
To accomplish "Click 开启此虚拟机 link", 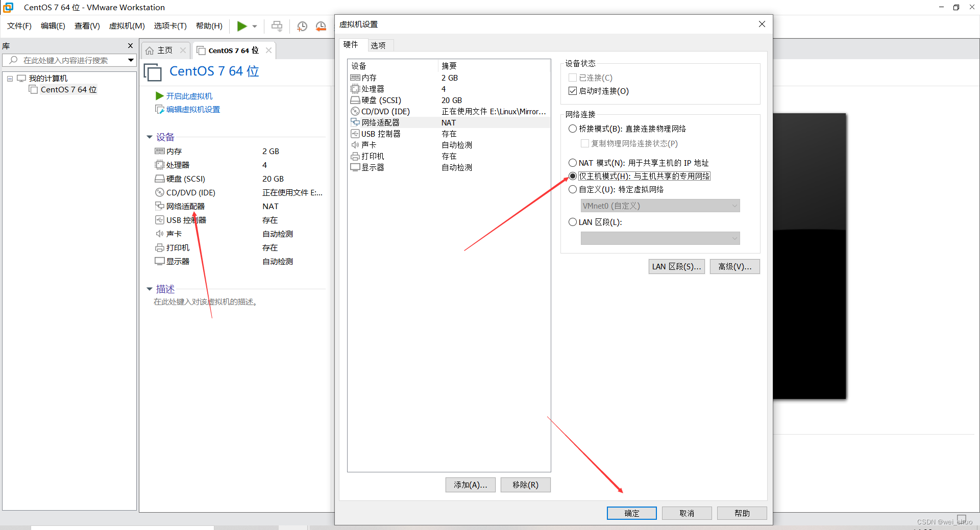I will pyautogui.click(x=189, y=96).
